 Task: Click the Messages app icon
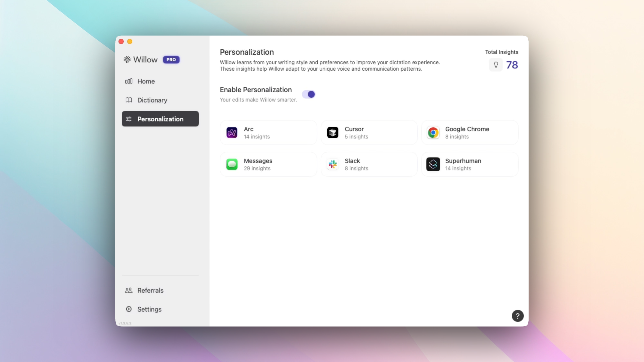pyautogui.click(x=232, y=164)
